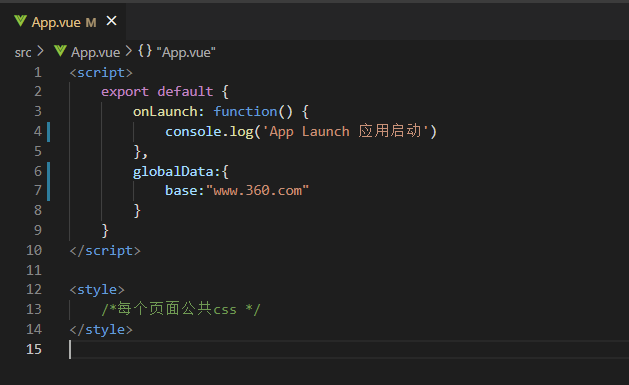Viewport: 629px width, 385px height.
Task: Open the src breadcrumb segment
Action: (x=23, y=53)
